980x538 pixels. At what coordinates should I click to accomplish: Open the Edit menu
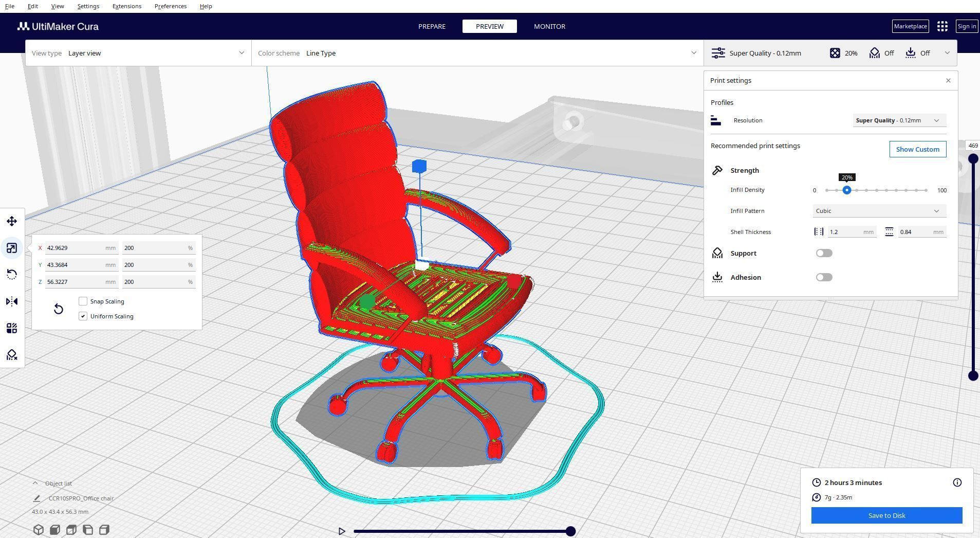click(32, 6)
